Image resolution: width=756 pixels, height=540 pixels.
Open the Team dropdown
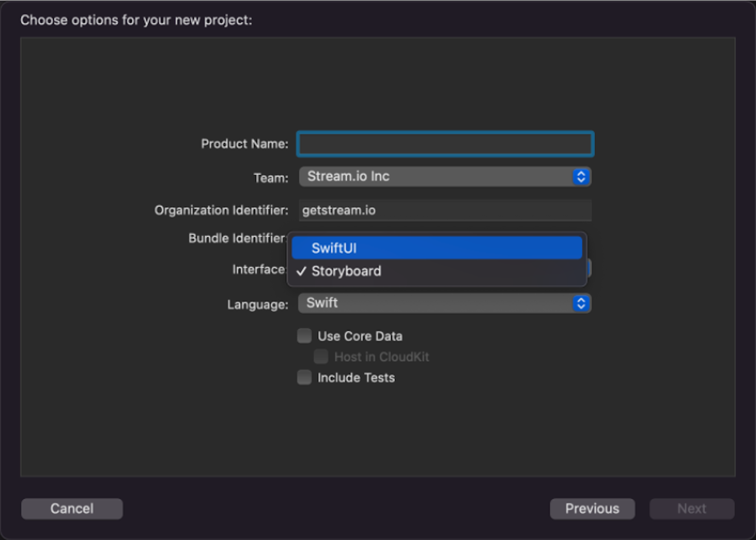pyautogui.click(x=444, y=177)
